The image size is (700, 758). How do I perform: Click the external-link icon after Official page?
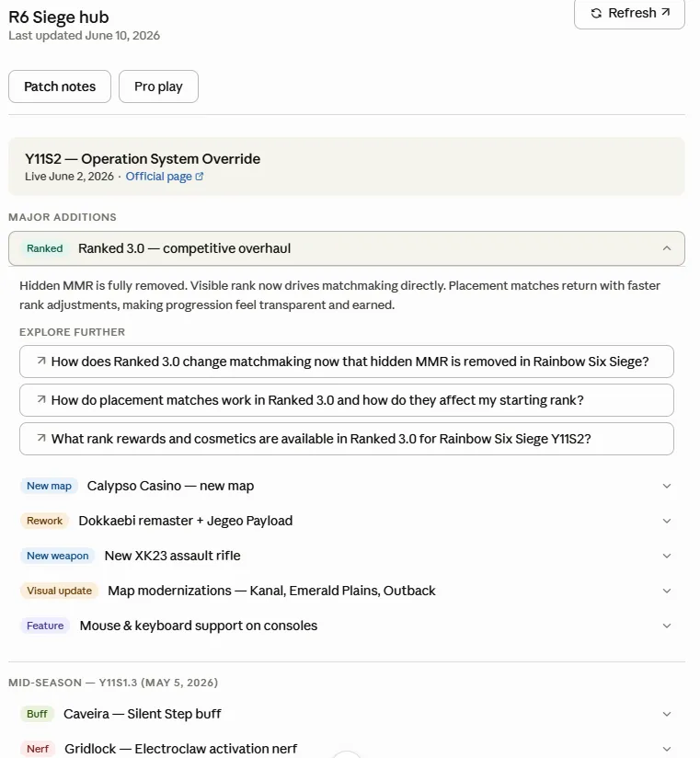pyautogui.click(x=200, y=177)
